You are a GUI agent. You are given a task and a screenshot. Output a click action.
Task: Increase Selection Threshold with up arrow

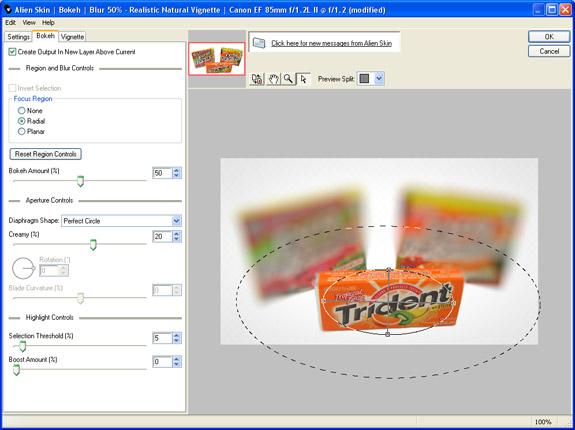[177, 335]
